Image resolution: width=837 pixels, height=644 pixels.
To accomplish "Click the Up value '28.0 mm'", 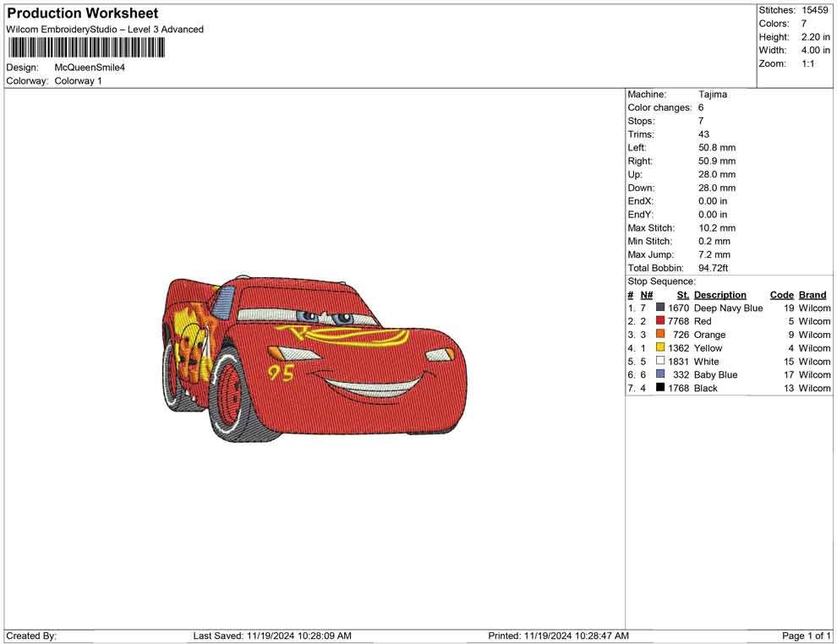I will [x=717, y=174].
